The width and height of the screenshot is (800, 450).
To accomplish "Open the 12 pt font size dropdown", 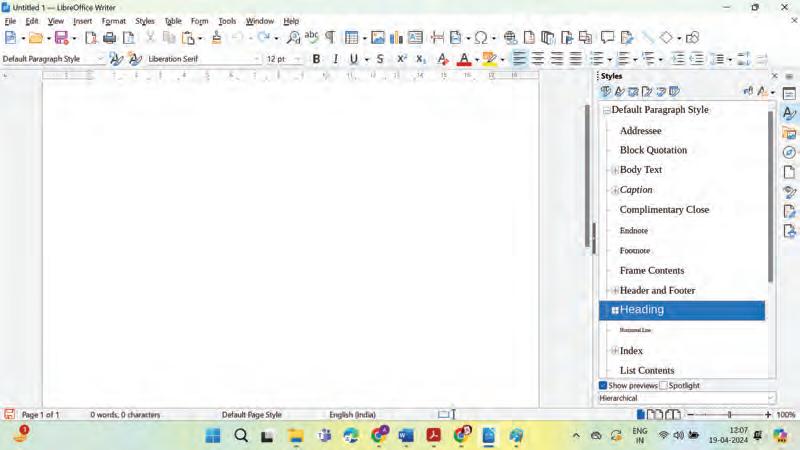I will pos(297,59).
